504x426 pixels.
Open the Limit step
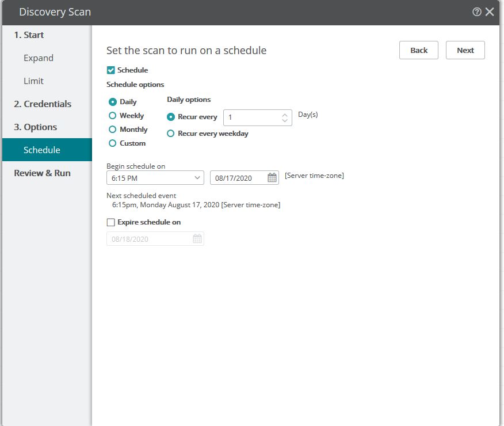[x=33, y=81]
